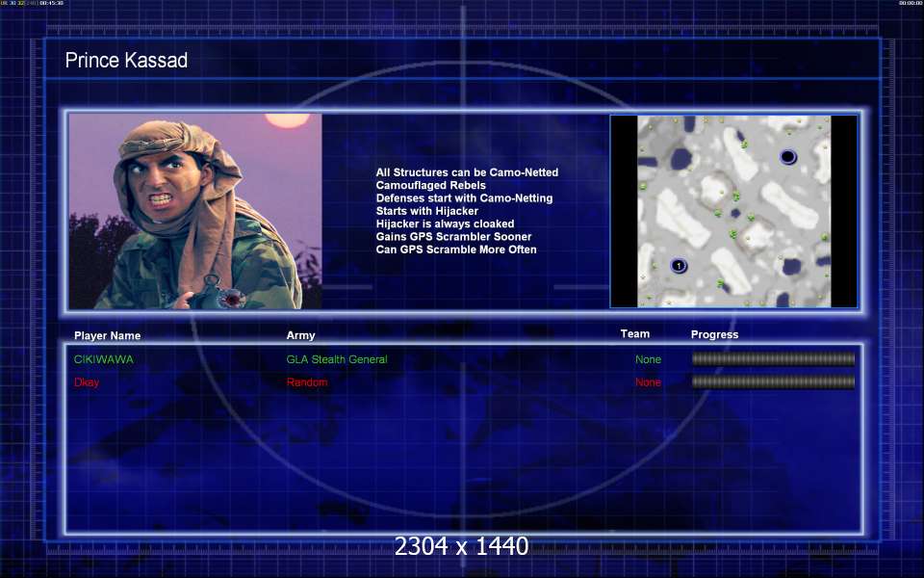924x578 pixels.
Task: Click the Prince Kassad title text
Action: pos(126,61)
